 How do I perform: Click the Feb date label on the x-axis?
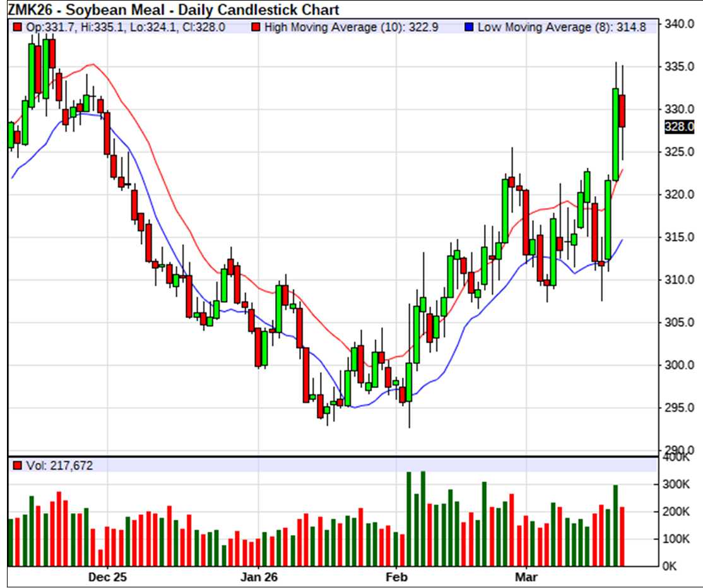coord(396,577)
